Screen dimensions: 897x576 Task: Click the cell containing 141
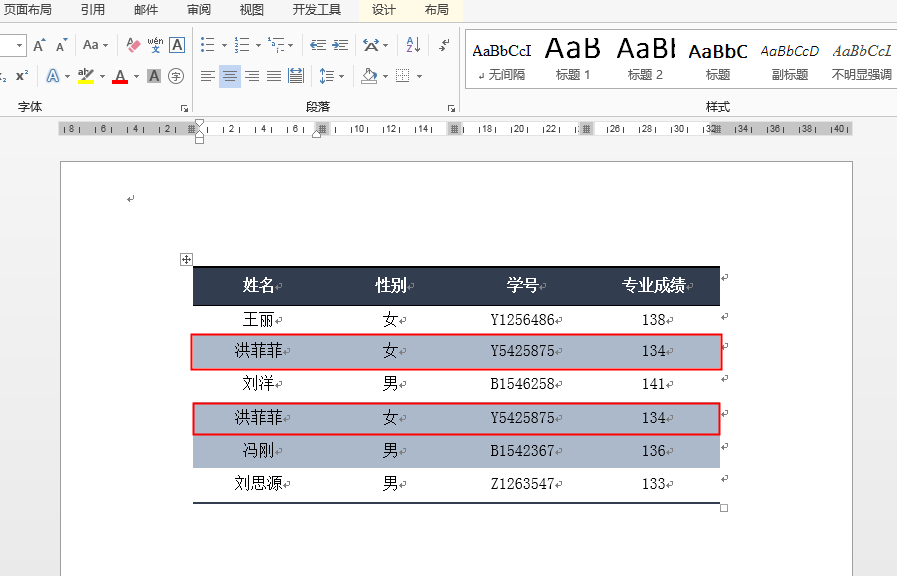pos(654,384)
